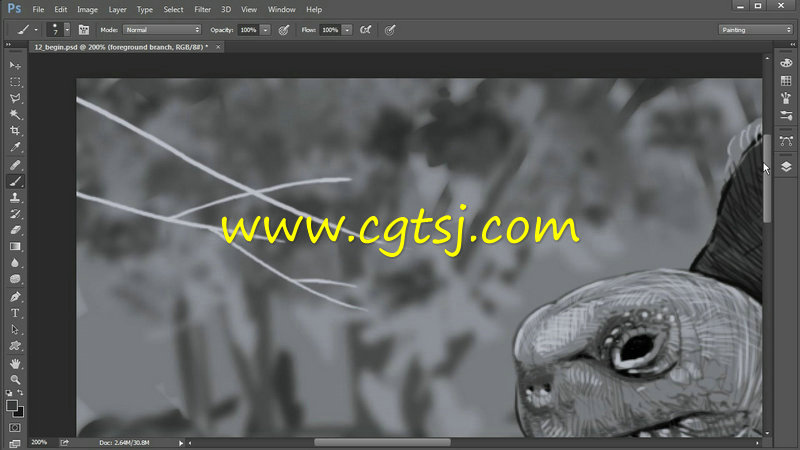Open the Brush tool preset picker
The width and height of the screenshot is (800, 450).
[x=27, y=30]
